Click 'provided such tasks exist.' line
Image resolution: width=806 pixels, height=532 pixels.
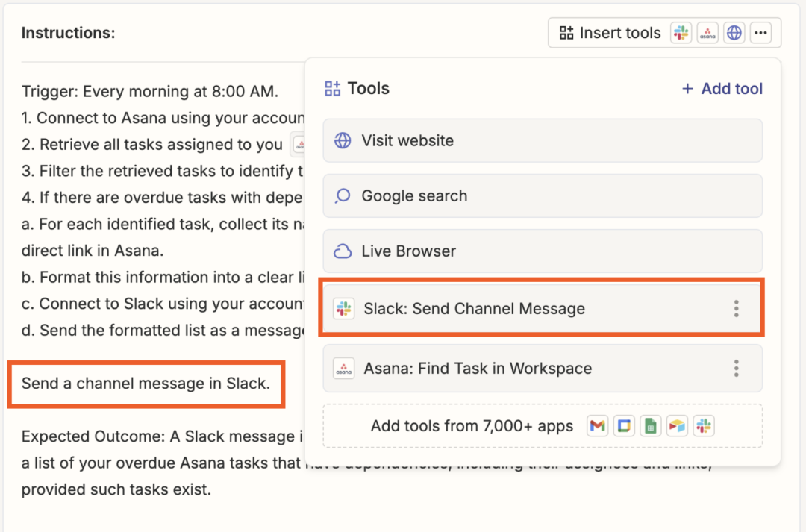click(x=116, y=489)
